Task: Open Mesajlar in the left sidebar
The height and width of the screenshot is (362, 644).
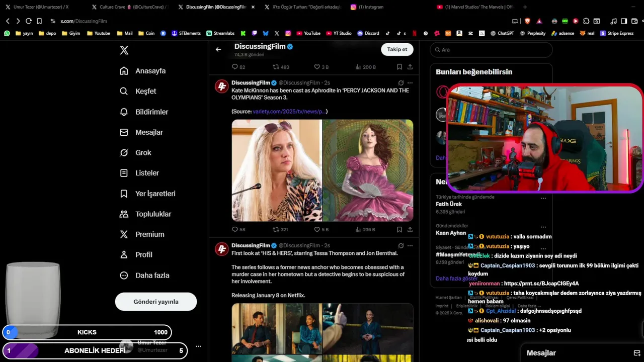Action: [x=141, y=132]
